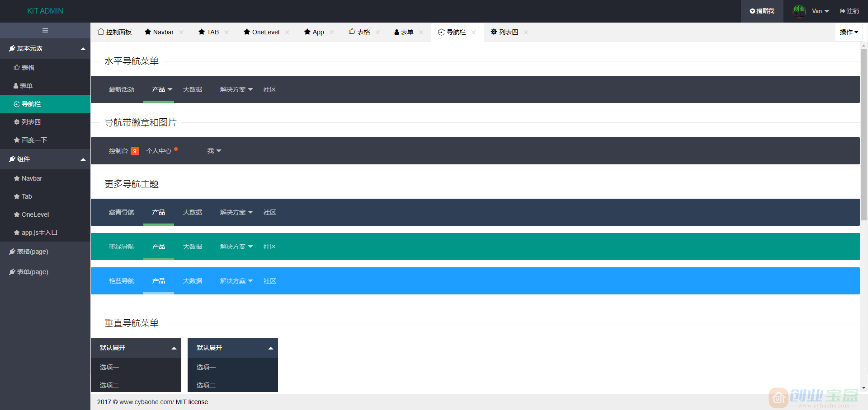Image resolution: width=868 pixels, height=410 pixels.
Task: Open the Van user dropdown menu
Action: tap(820, 11)
